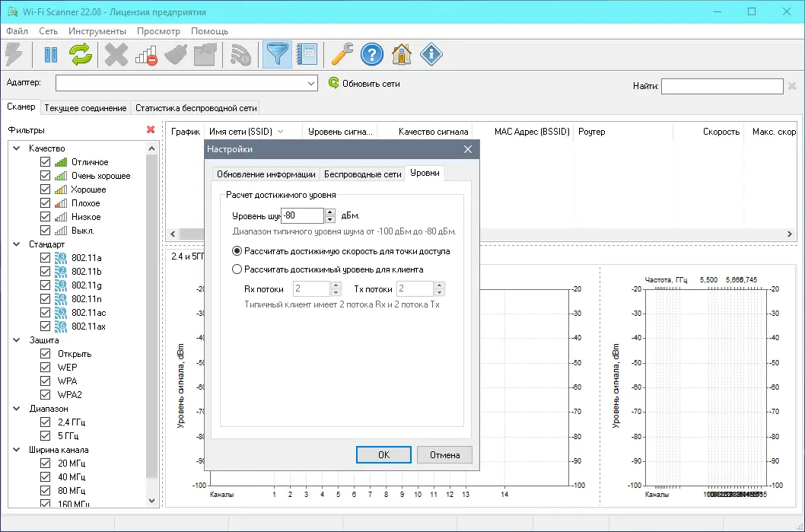Click the funnel filter toolbar icon

pyautogui.click(x=277, y=55)
